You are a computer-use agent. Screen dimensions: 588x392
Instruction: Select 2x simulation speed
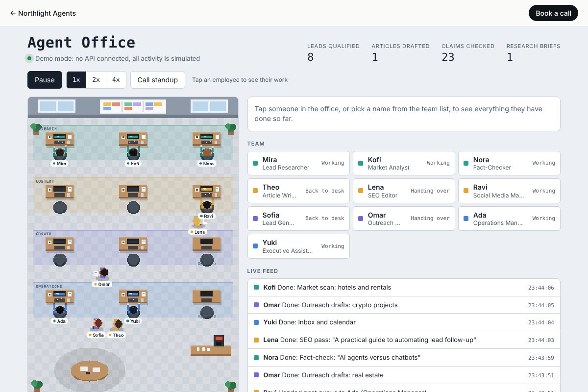96,80
